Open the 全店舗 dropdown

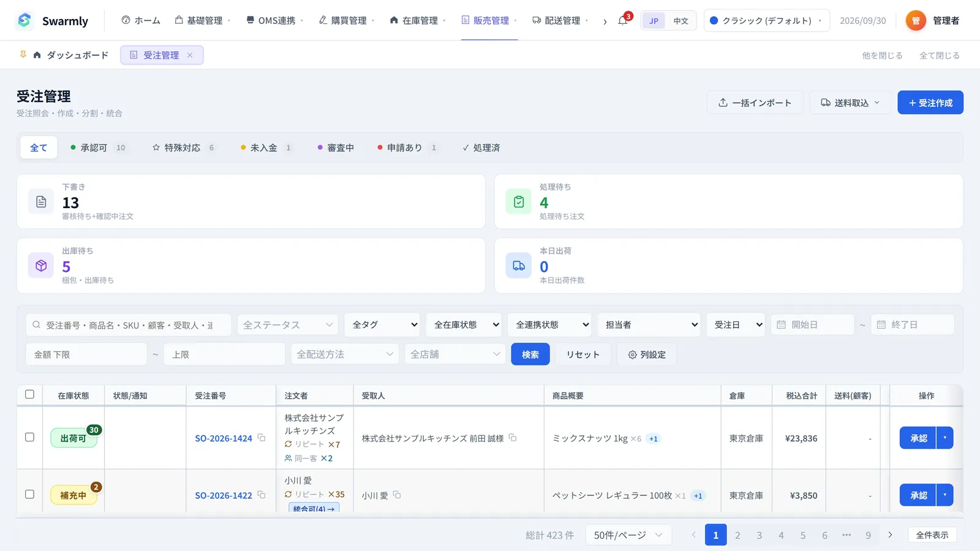coord(454,354)
